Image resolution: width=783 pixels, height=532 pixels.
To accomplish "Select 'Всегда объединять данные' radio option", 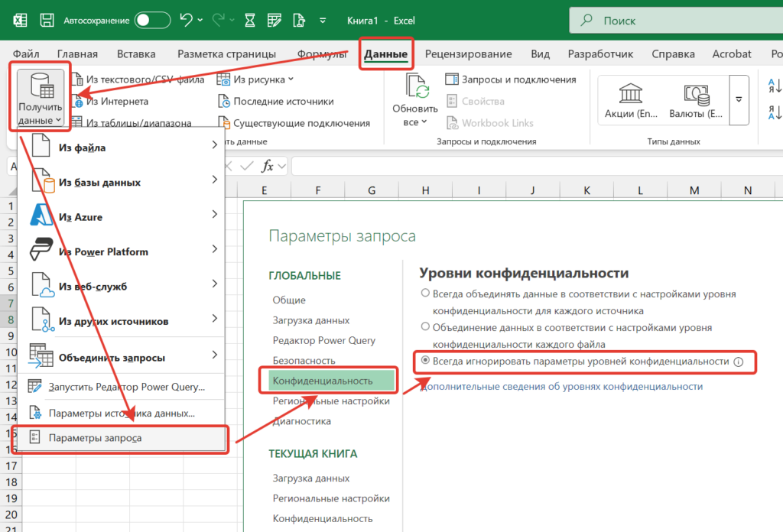I will coord(425,293).
